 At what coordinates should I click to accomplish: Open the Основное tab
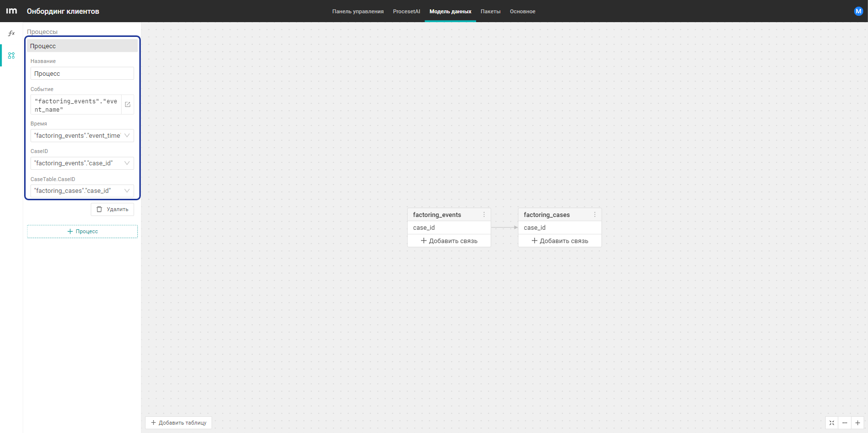coord(522,11)
